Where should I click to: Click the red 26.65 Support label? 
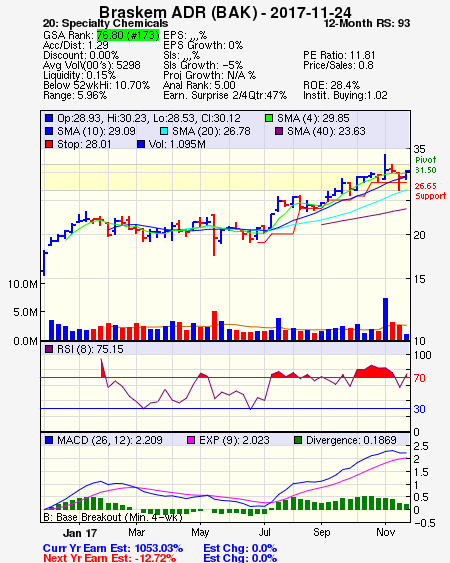click(430, 191)
